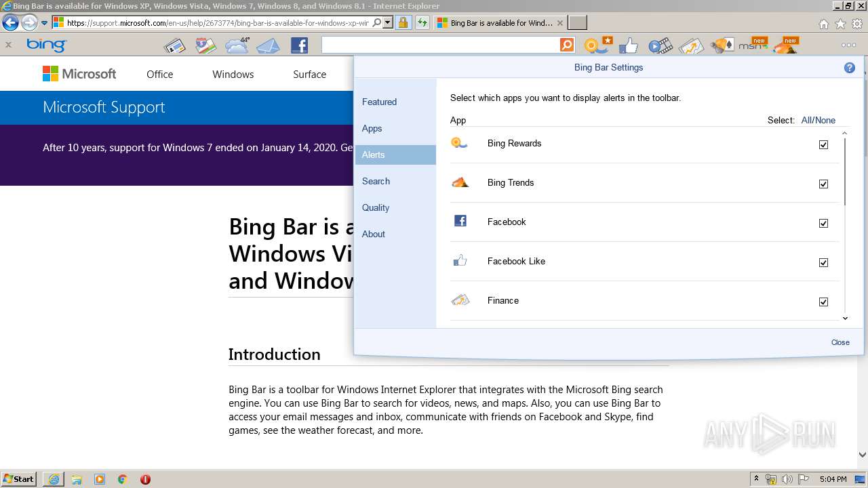Open the address bar URL dropdown arrow
Screen dimensions: 868x488
(388, 23)
